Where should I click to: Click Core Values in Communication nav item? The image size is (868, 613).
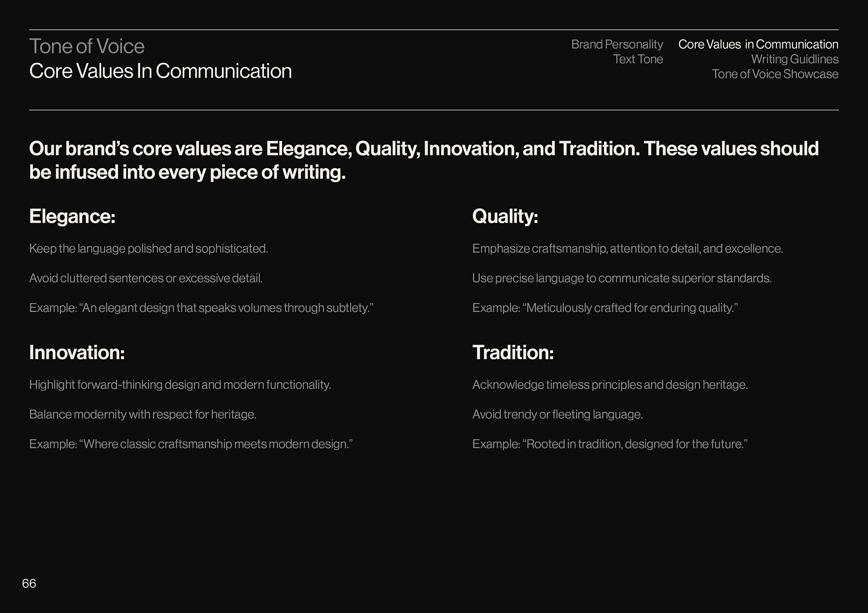click(758, 44)
